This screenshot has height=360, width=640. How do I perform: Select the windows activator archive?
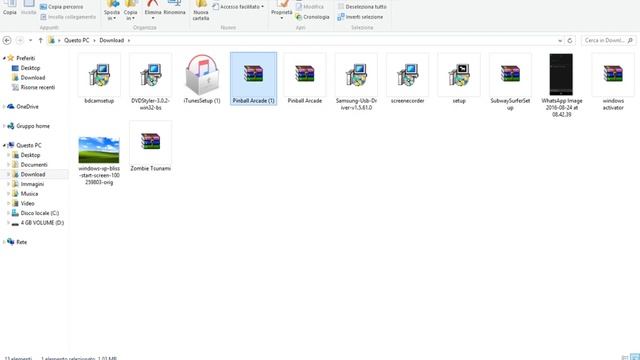[613, 82]
